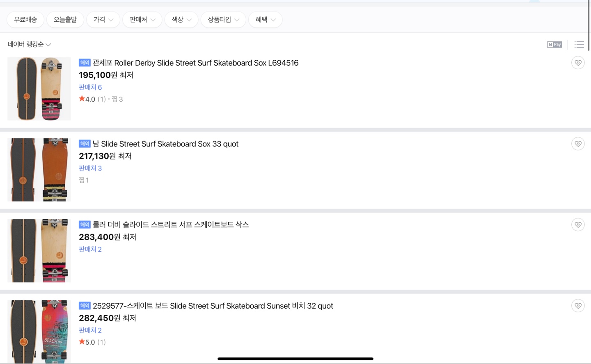Click the 283,400원 최저 price

[x=108, y=237]
